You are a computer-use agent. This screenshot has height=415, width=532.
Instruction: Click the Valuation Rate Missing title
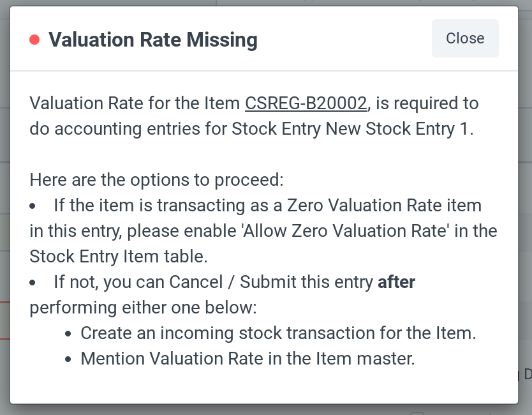click(x=152, y=40)
